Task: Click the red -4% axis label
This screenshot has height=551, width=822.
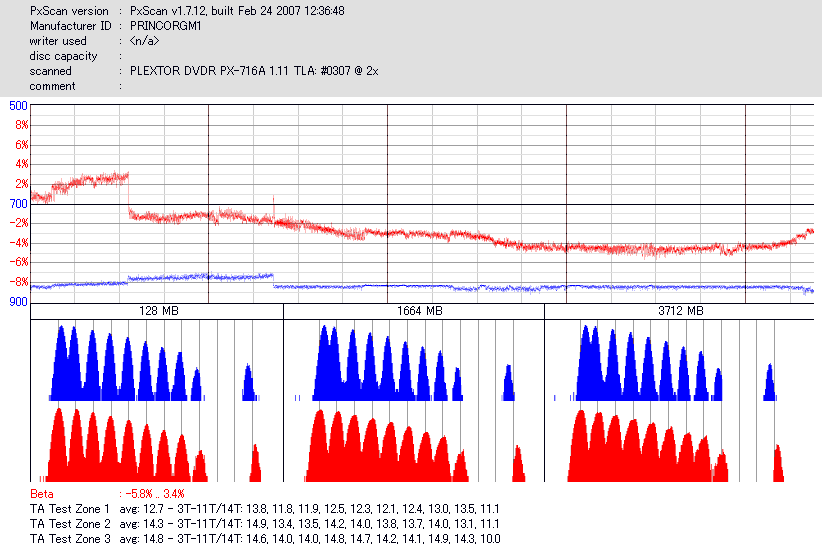Action: click(x=19, y=243)
